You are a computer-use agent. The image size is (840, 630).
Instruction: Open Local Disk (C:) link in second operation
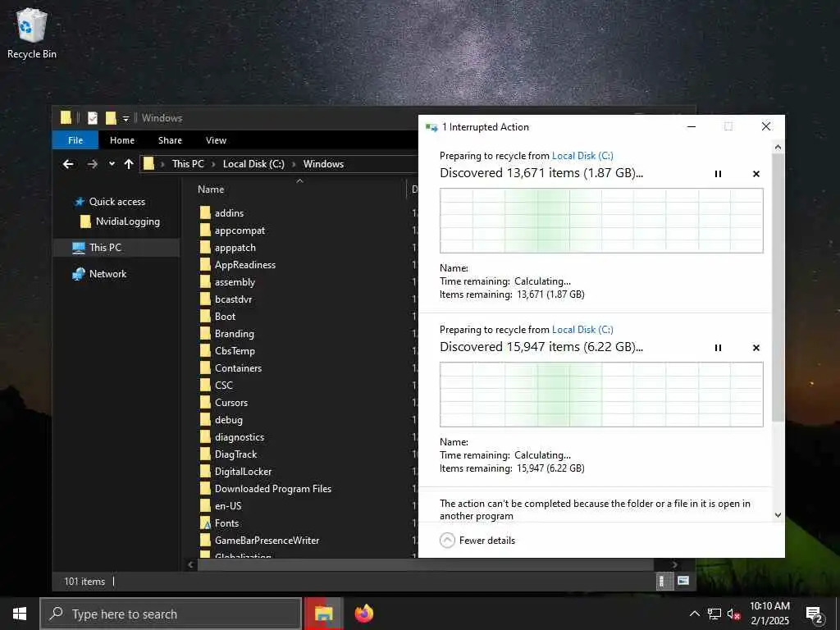tap(582, 330)
